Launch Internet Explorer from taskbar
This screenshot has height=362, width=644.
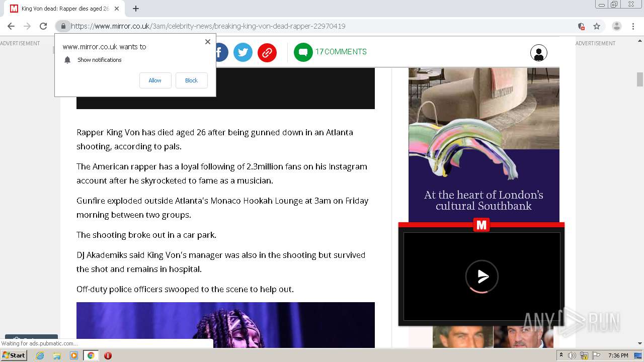[40, 355]
